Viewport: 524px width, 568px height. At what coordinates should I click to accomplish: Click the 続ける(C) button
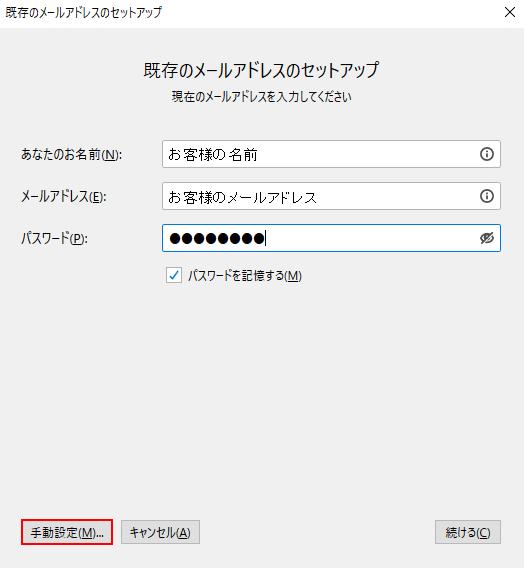pyautogui.click(x=468, y=532)
